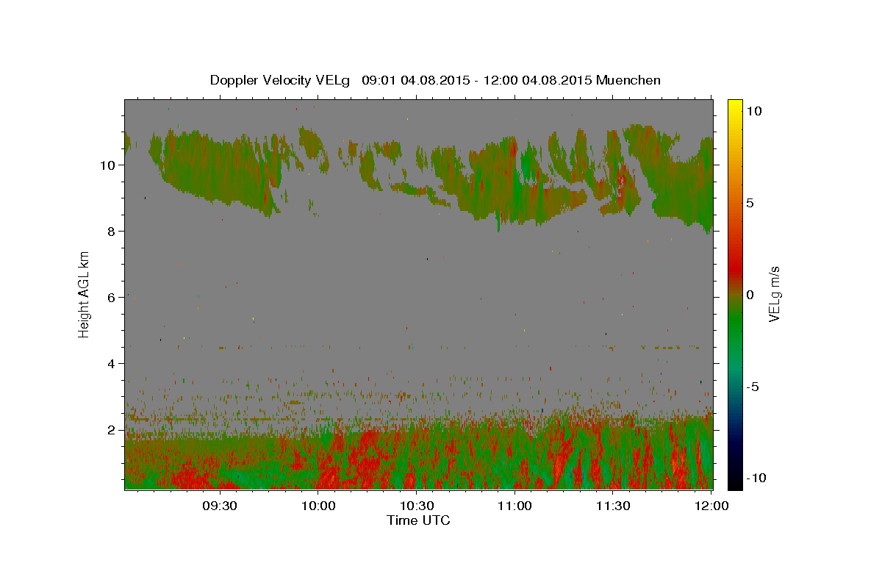Click the colorbar value 5
Screen dimensions: 882x588
tap(750, 203)
